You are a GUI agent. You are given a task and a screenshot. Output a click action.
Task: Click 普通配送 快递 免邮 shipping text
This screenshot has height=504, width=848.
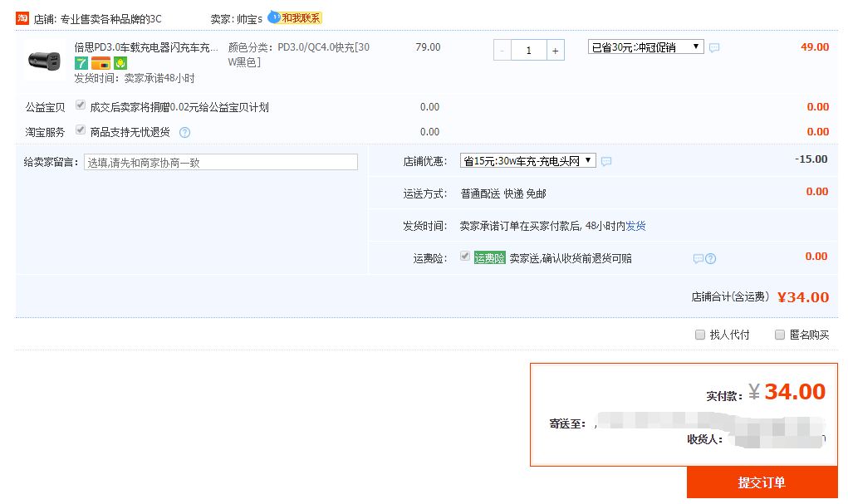pos(503,193)
